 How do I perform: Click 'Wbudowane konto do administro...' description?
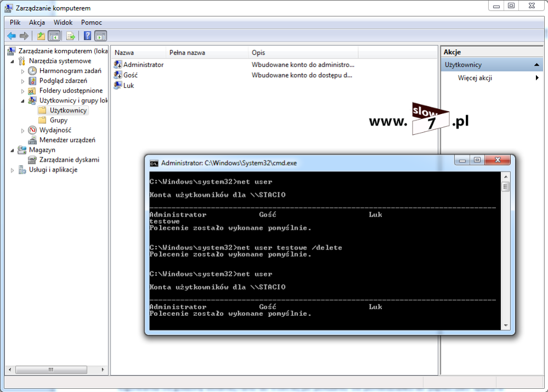click(302, 64)
